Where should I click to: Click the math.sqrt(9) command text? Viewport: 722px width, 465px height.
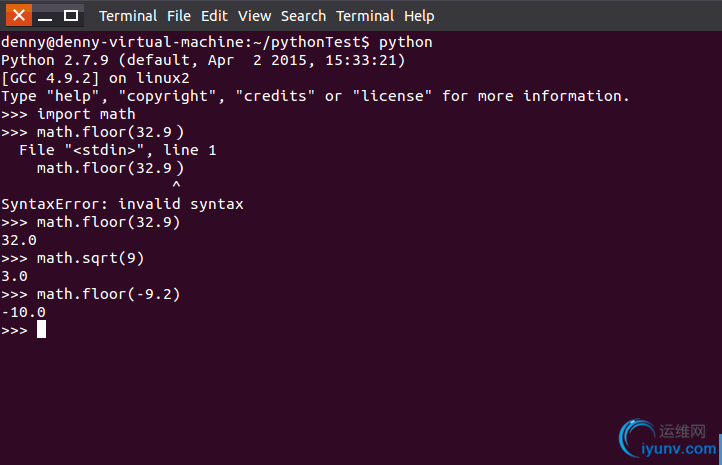coord(91,258)
